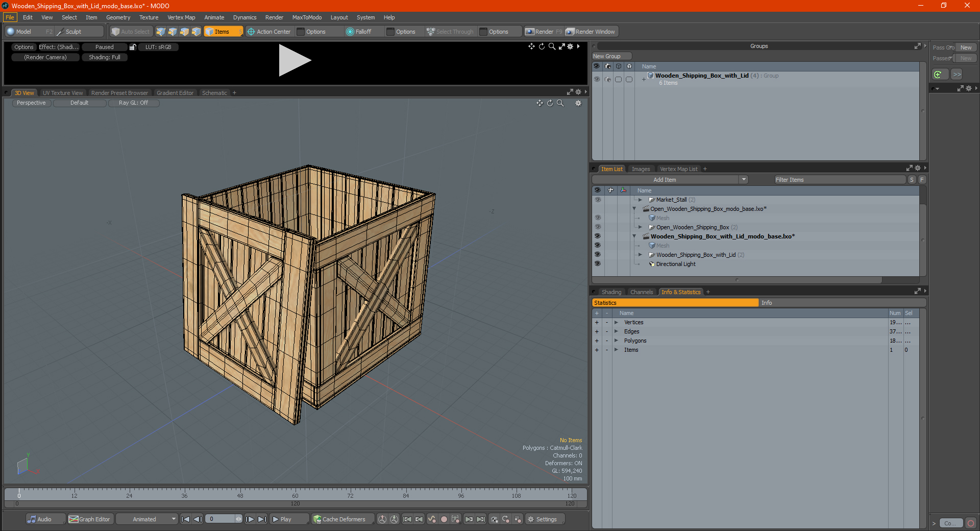Select Vertices selection mode cube icon
The width and height of the screenshot is (980, 531).
click(161, 32)
